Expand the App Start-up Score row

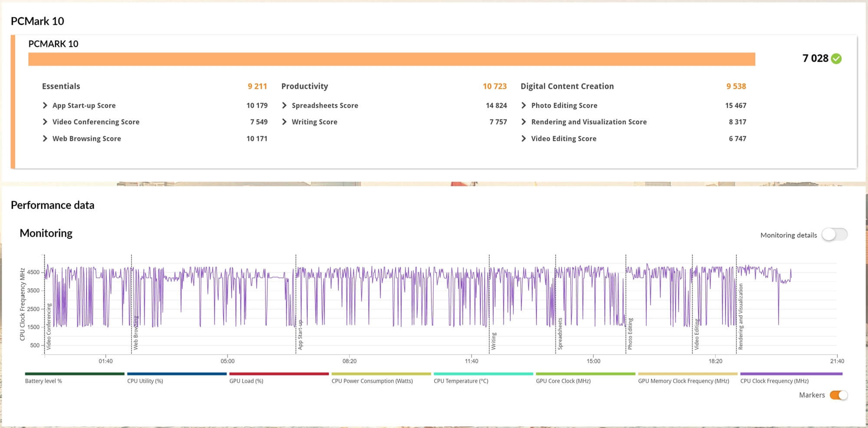(45, 105)
